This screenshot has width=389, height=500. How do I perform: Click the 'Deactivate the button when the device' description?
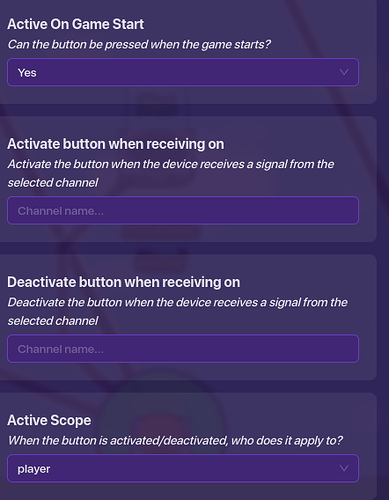(x=177, y=311)
